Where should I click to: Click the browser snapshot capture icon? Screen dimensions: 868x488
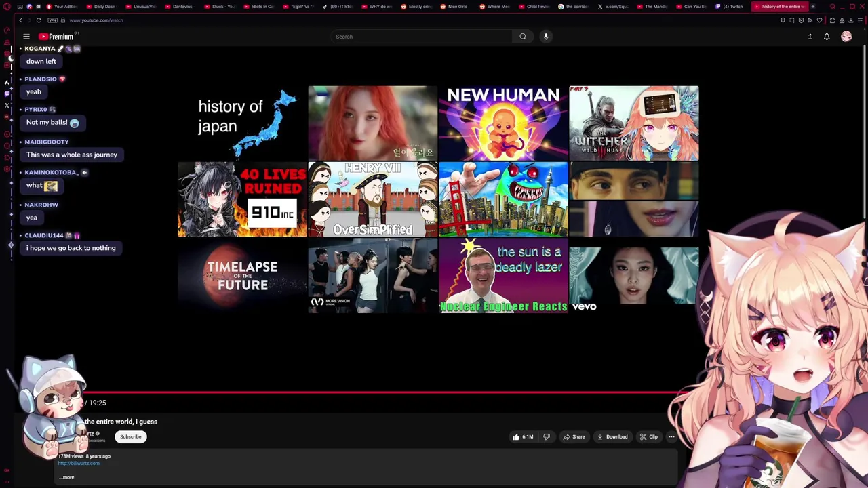(792, 20)
